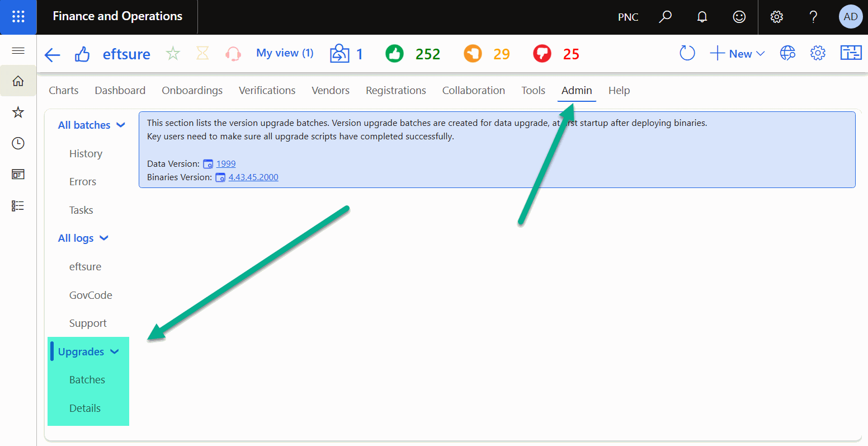Open Details under Upgrades
This screenshot has width=868, height=446.
85,409
